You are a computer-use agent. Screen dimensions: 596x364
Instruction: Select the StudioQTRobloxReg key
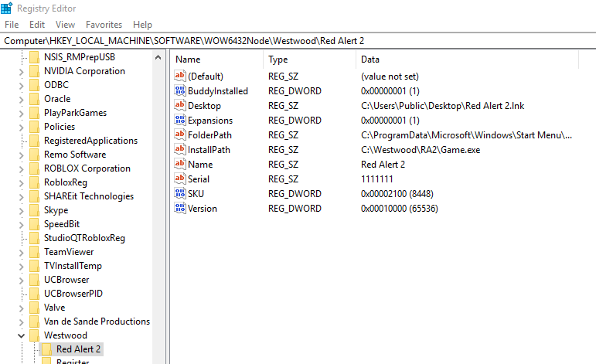tap(84, 238)
